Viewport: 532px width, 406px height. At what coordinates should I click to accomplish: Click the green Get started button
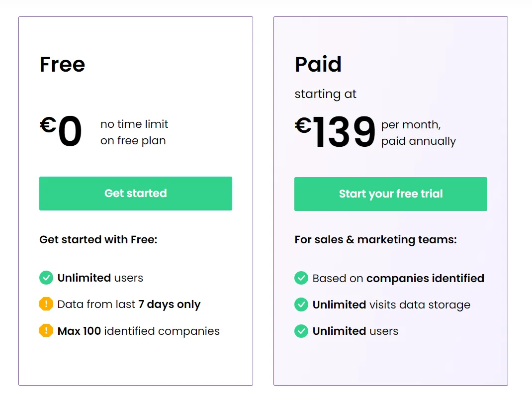[135, 194]
